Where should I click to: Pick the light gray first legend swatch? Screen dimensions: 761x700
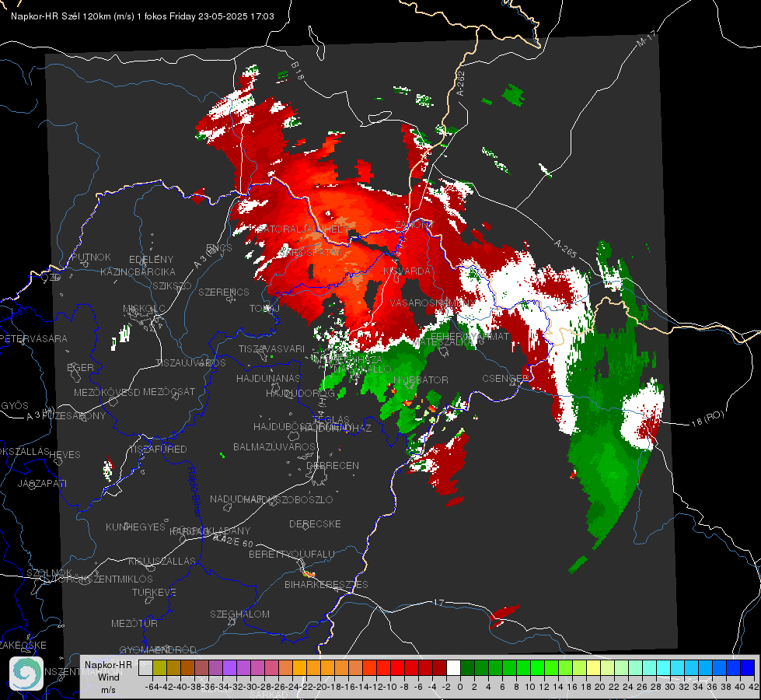(x=145, y=667)
